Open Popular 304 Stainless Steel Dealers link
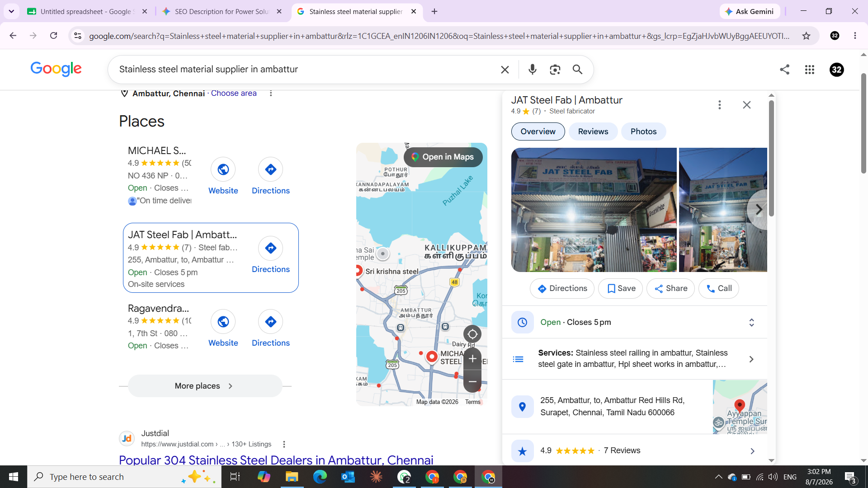 click(276, 460)
